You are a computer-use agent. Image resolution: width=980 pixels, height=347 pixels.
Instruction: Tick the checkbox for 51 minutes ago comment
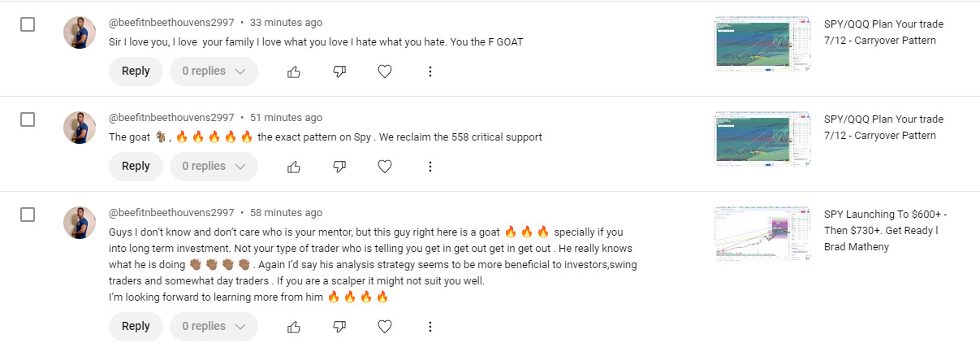point(28,119)
